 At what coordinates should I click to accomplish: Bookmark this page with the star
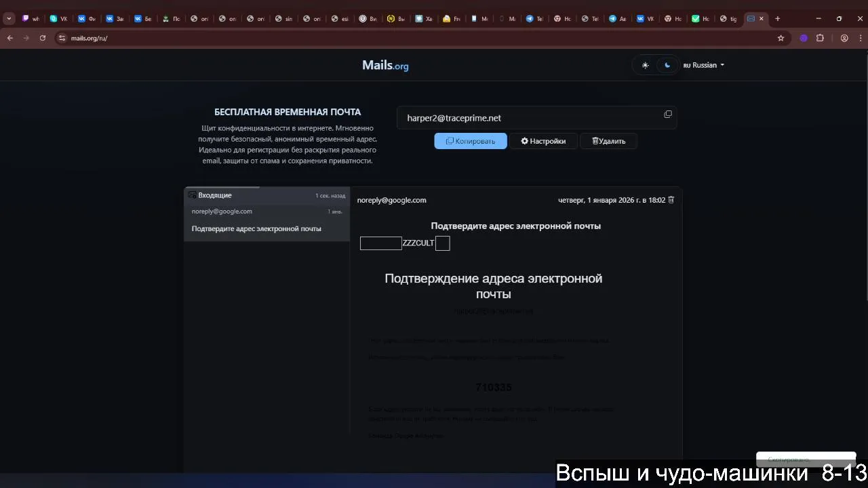781,38
